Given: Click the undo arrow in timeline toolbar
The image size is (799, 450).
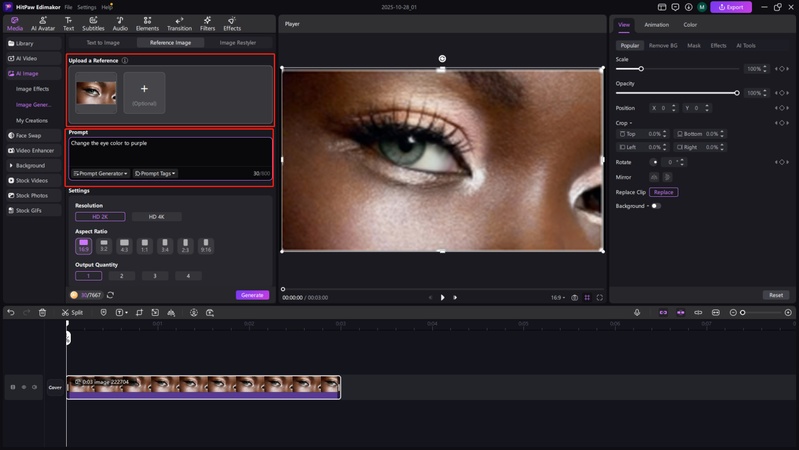Looking at the screenshot, I should coord(11,312).
